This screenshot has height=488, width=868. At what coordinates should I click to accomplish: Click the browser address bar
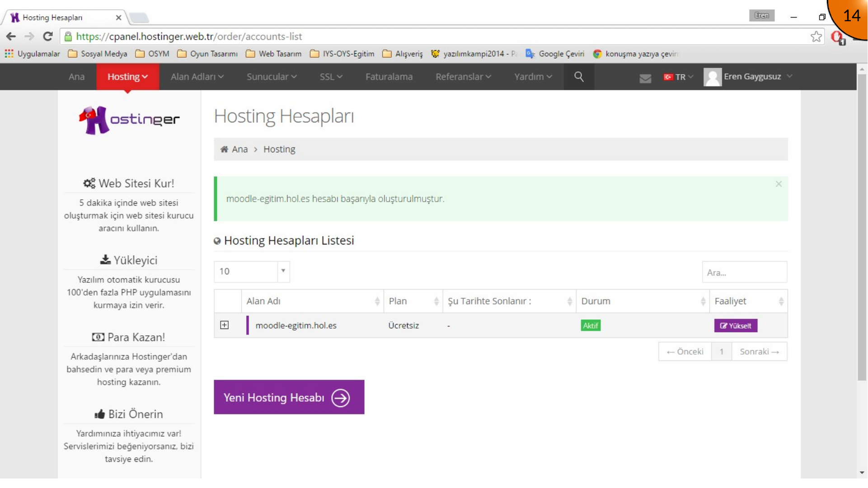[434, 37]
